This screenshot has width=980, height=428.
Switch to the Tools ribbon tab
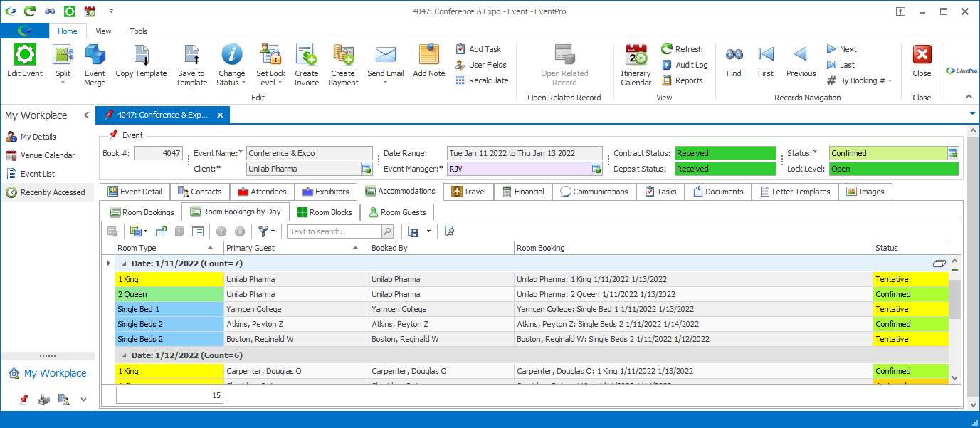point(139,31)
